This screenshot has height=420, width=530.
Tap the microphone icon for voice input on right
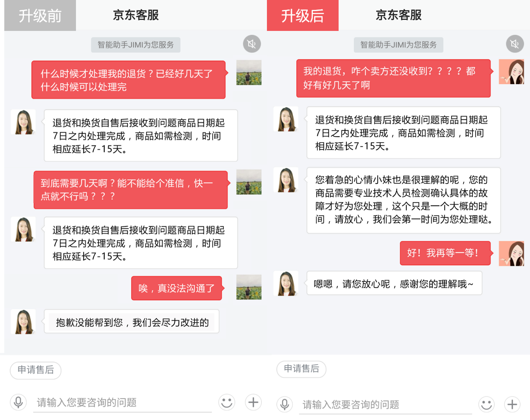[284, 404]
